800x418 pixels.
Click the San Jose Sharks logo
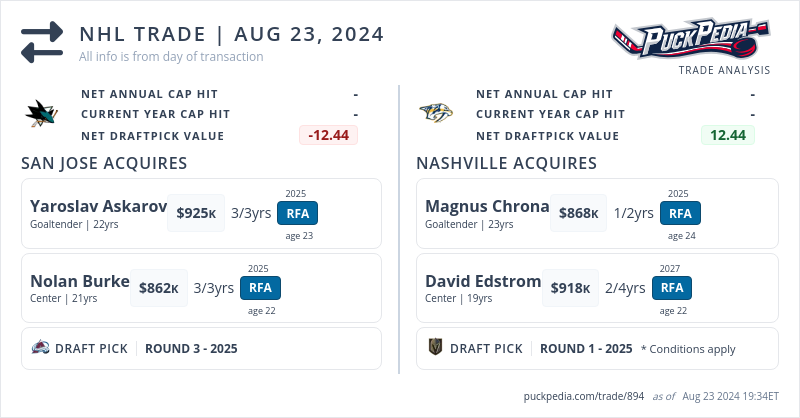coord(42,114)
